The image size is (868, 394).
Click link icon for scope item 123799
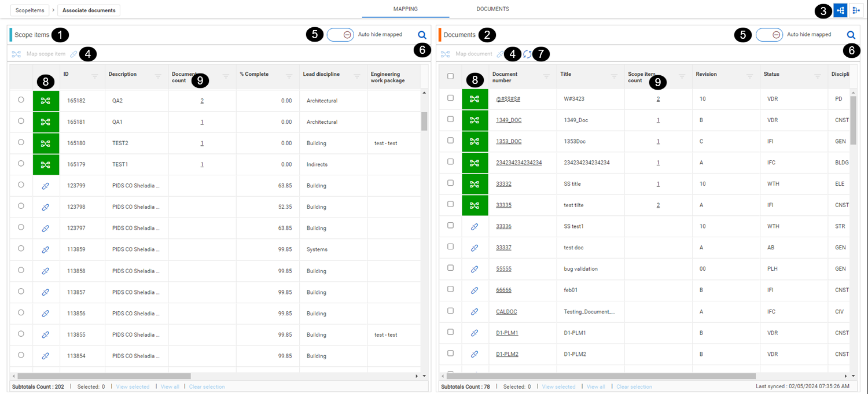click(x=46, y=186)
